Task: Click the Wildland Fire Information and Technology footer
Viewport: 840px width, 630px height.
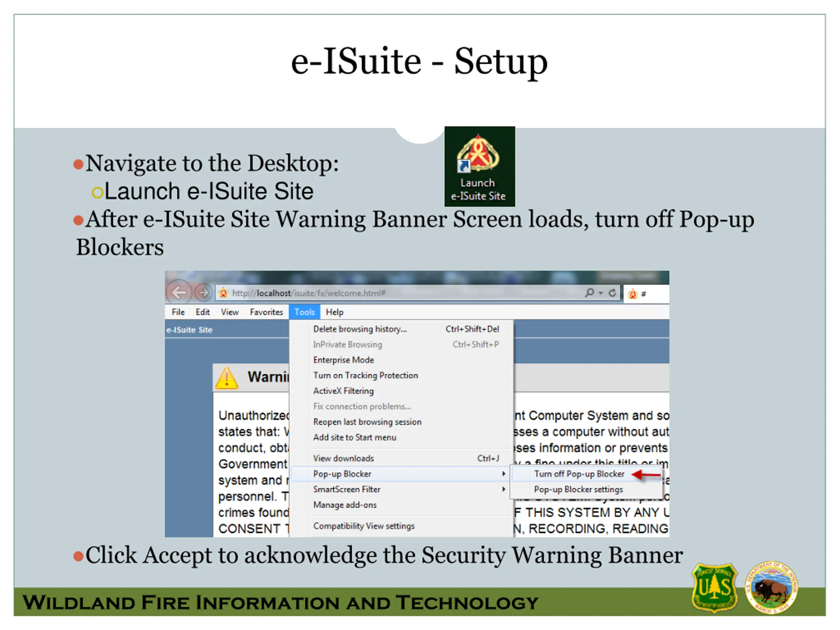Action: [280, 602]
